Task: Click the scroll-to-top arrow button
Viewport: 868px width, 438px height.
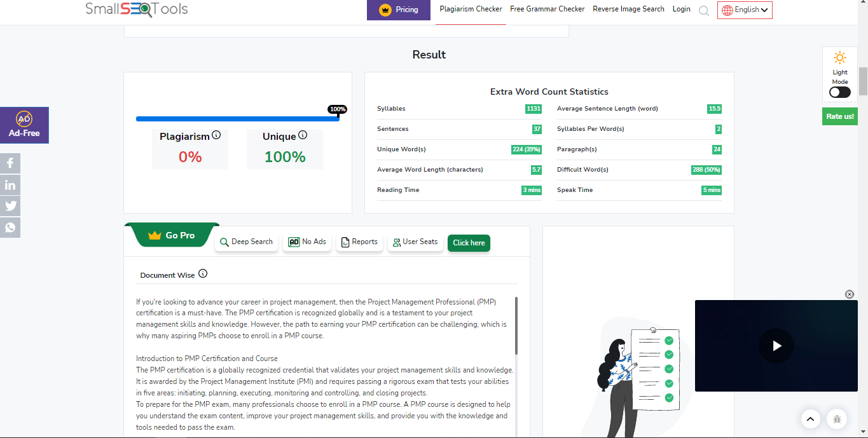Action: click(810, 419)
